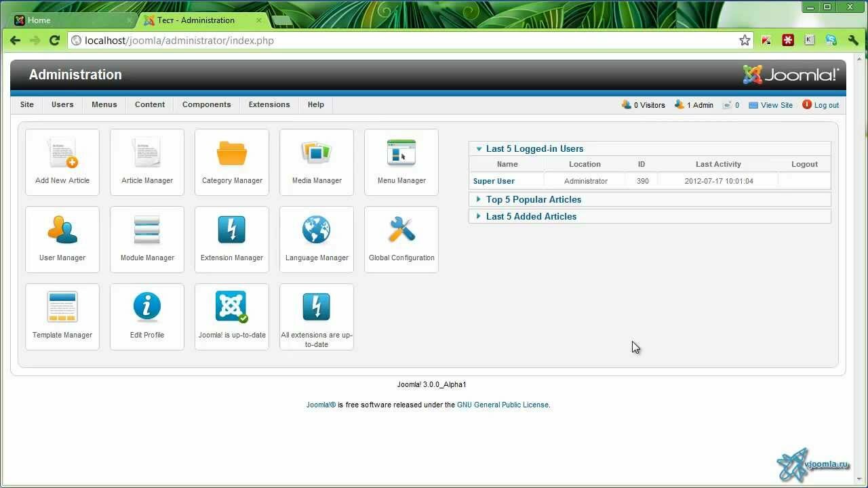
Task: Reload the page with refresh icon
Action: click(55, 41)
